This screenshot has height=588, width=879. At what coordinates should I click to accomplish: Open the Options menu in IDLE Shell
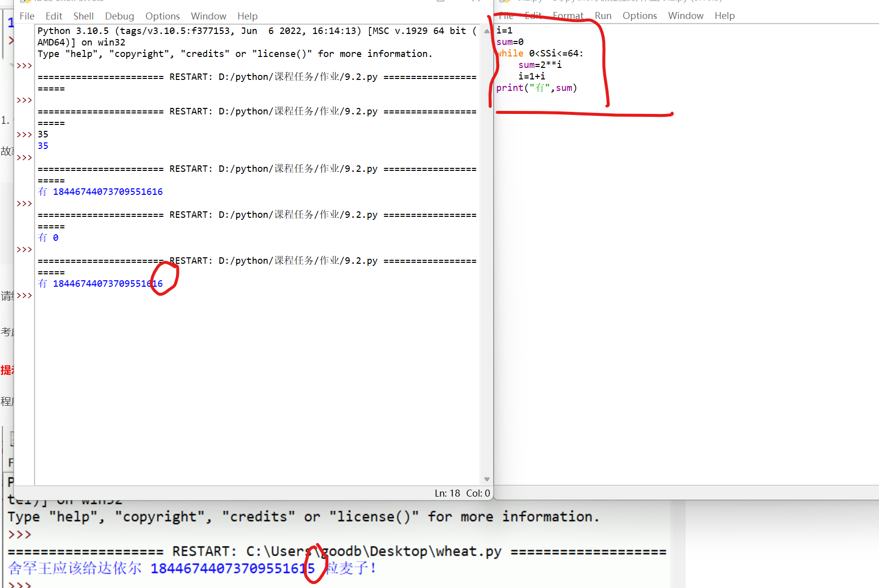162,16
